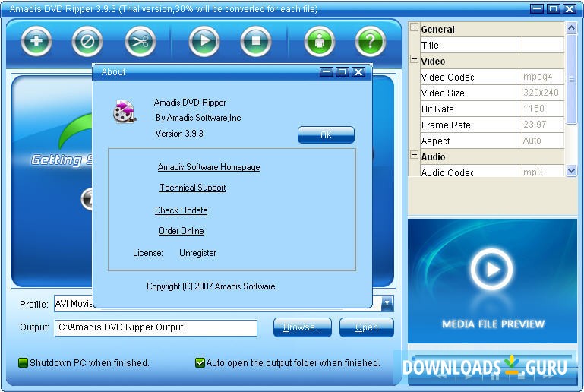The height and width of the screenshot is (392, 584).
Task: Toggle Auto open the output folder checkbox
Action: click(x=200, y=362)
